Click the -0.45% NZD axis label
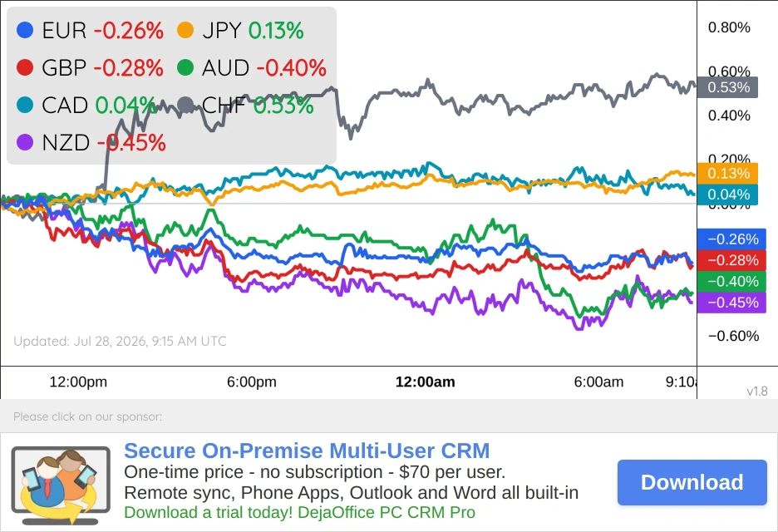The image size is (778, 532). pyautogui.click(x=731, y=303)
